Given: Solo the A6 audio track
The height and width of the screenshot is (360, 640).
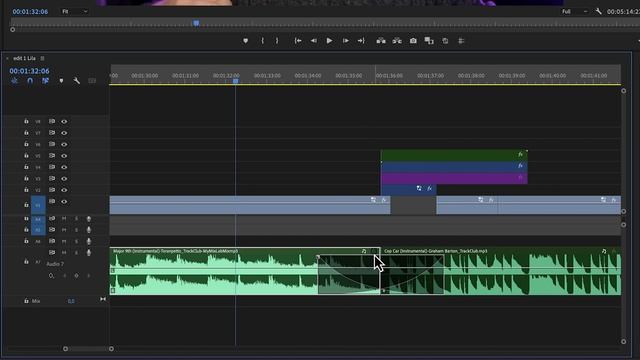Looking at the screenshot, I should click(76, 241).
